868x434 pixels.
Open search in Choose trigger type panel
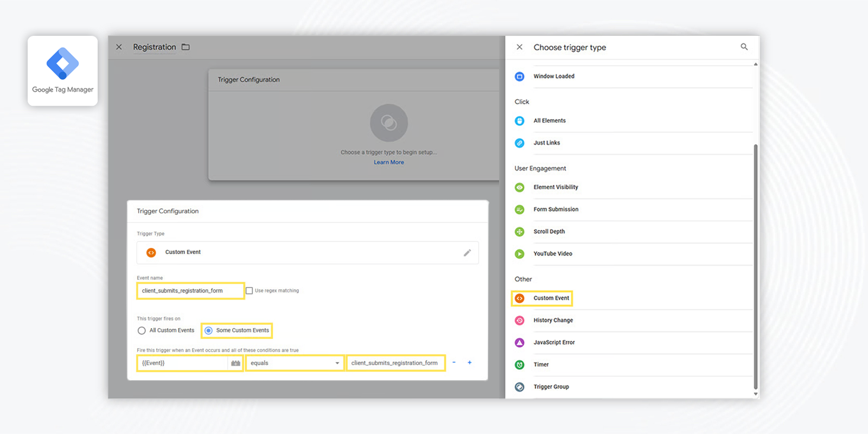[744, 47]
